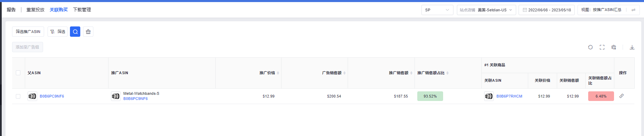Click the refresh table icon

[x=590, y=47]
